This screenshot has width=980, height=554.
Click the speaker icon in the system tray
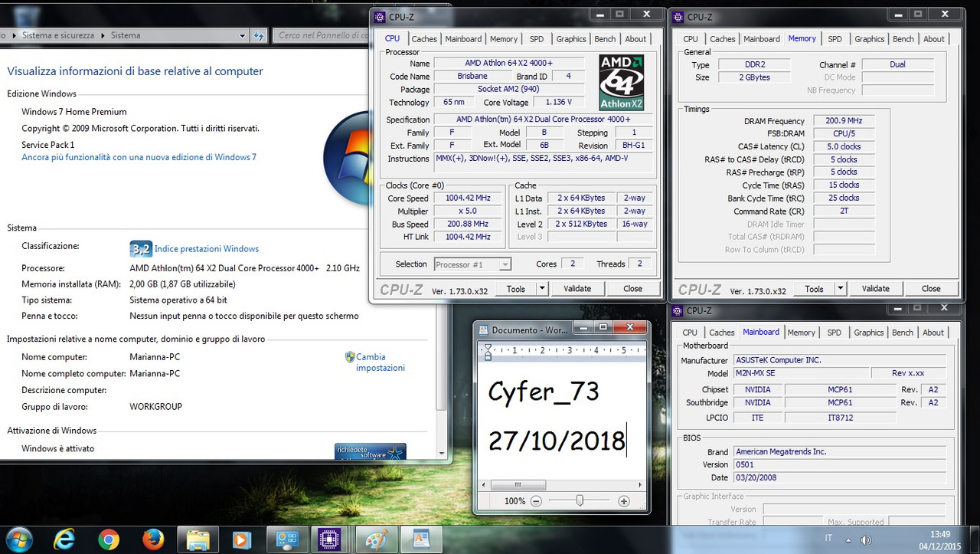coord(866,539)
